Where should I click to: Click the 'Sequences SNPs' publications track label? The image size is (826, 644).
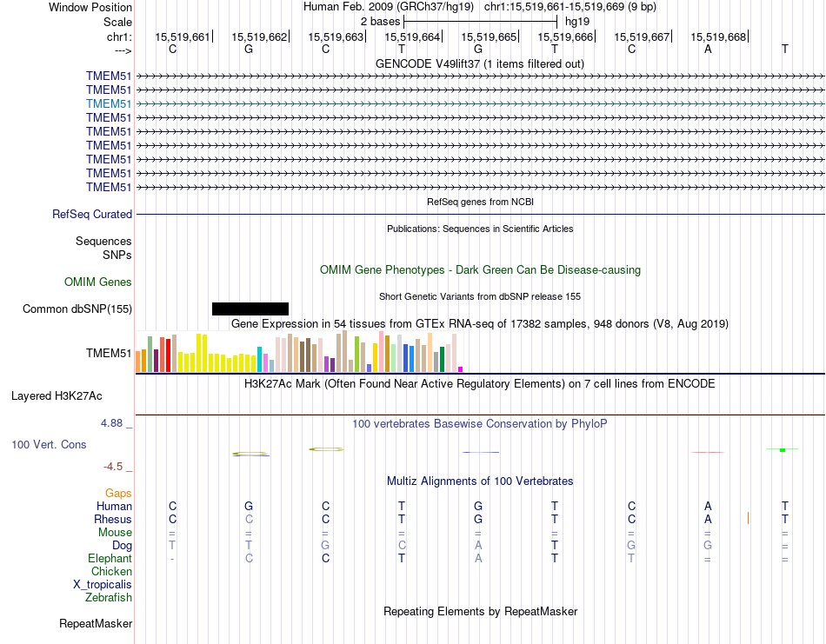pyautogui.click(x=103, y=248)
